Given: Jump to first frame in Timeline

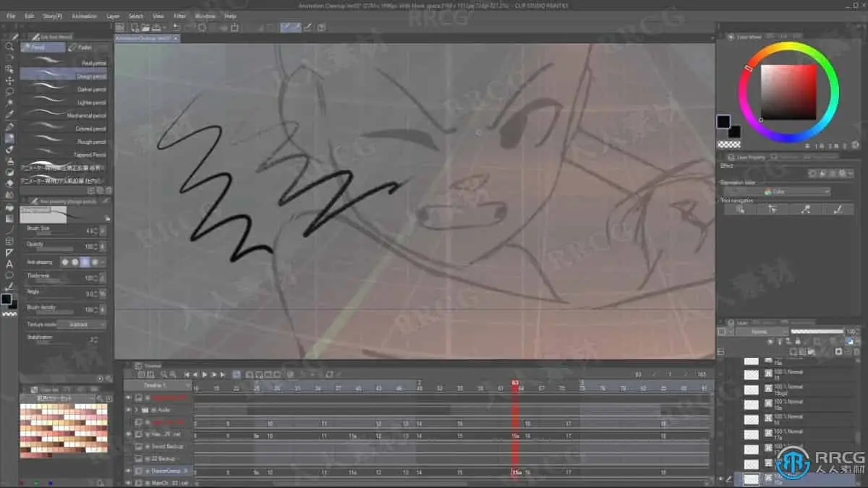Looking at the screenshot, I should (187, 374).
